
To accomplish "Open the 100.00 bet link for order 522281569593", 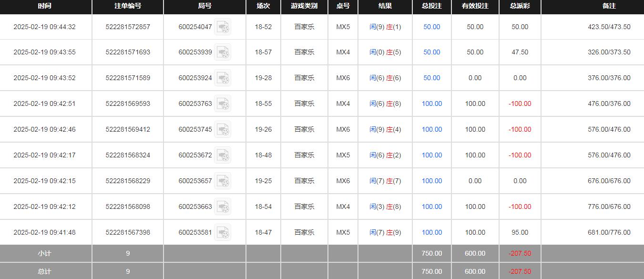I will point(431,104).
